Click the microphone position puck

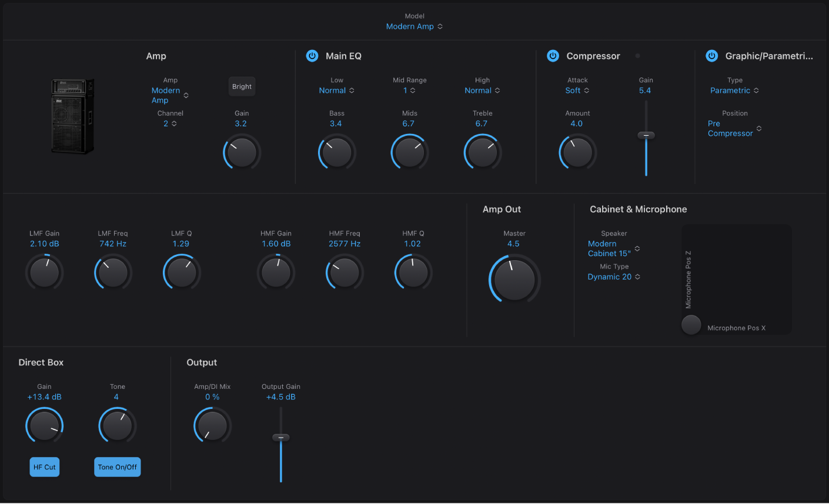691,325
